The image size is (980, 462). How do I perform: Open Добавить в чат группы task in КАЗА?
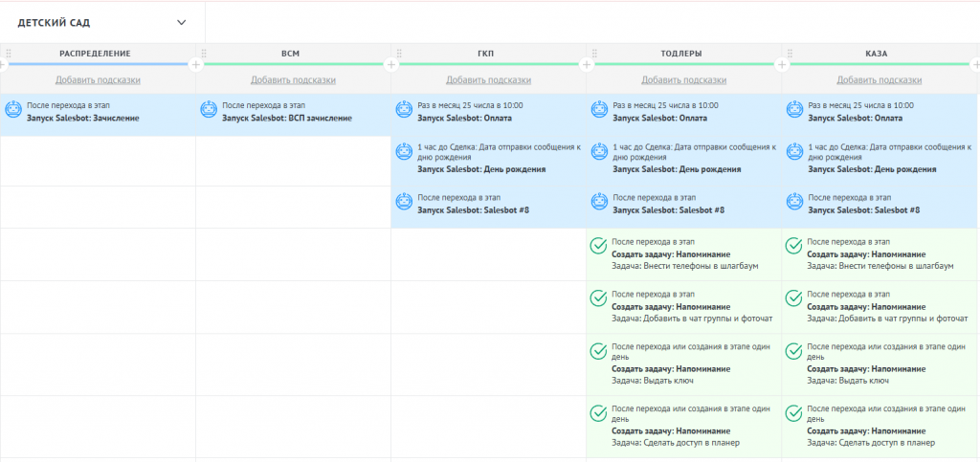(x=887, y=319)
